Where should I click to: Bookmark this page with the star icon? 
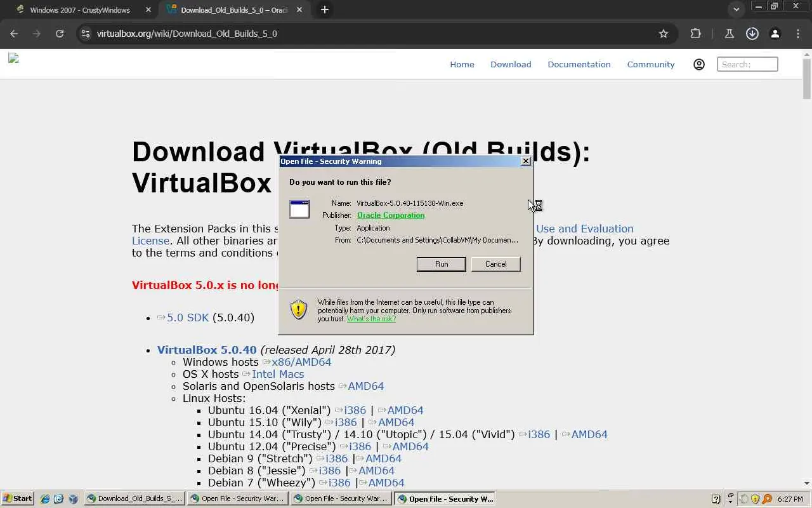664,34
